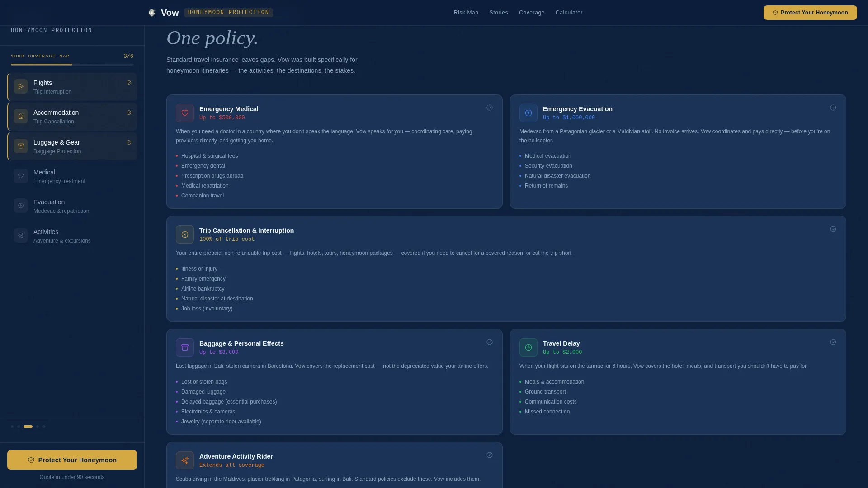Open the Risk Map nav item
The image size is (868, 488).
[466, 13]
